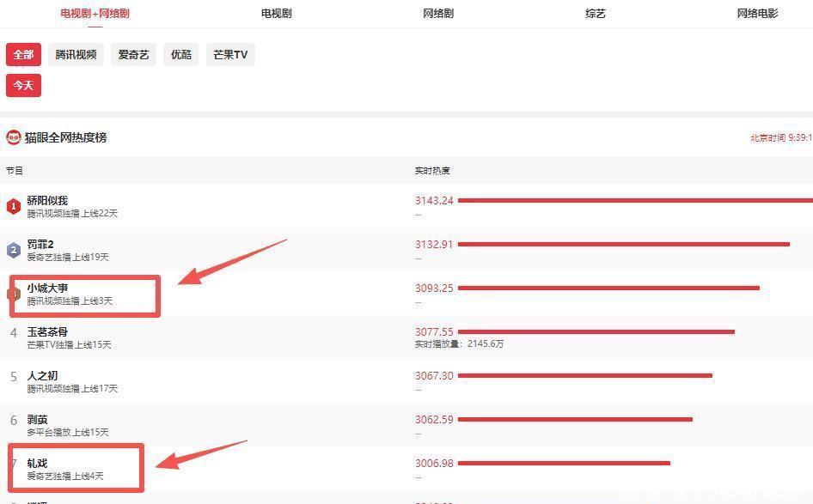Screen dimensions: 813x504
Task: Filter by 爱奇艺 platform
Action: point(133,55)
